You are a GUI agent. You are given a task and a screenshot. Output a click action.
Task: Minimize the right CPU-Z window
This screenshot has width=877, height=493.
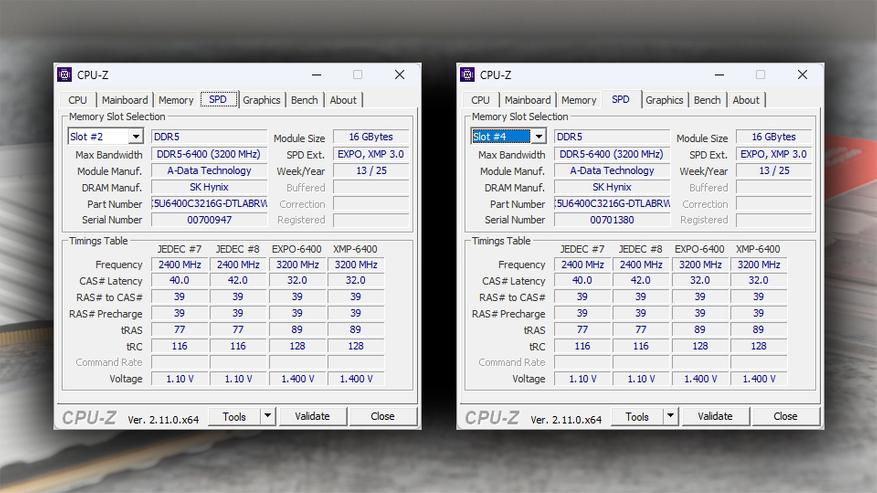pos(719,74)
